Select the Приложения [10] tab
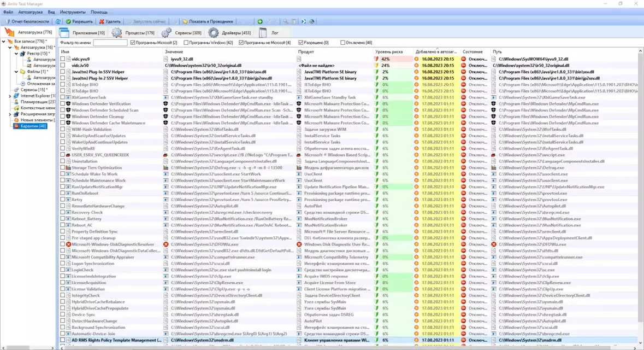Viewport: 644px width, 350px height. tap(82, 32)
